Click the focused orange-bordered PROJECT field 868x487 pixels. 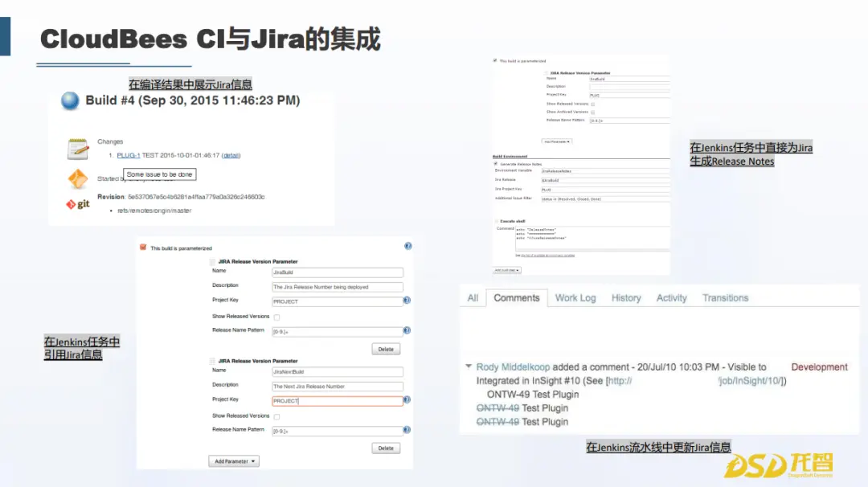338,401
